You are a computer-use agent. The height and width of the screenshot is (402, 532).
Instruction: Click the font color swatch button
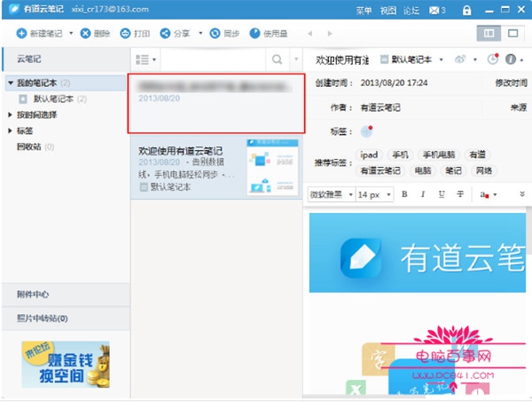tap(484, 194)
